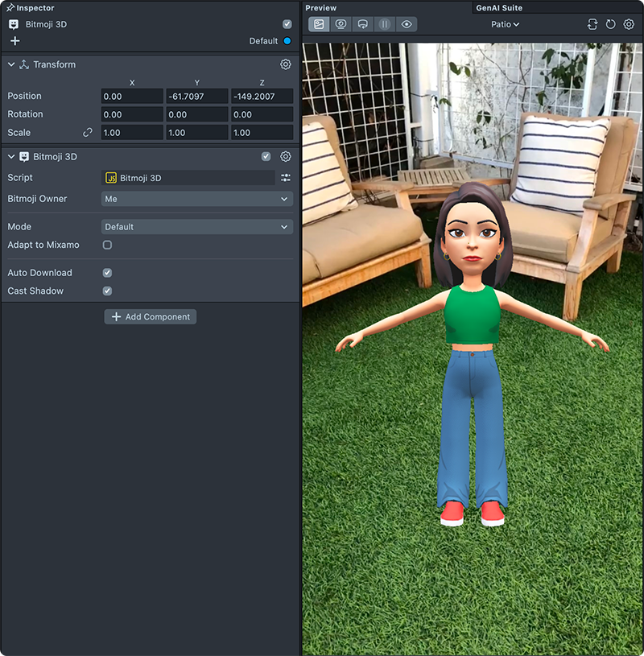644x656 pixels.
Task: Disable the Cast Shadow checkbox
Action: click(x=107, y=291)
